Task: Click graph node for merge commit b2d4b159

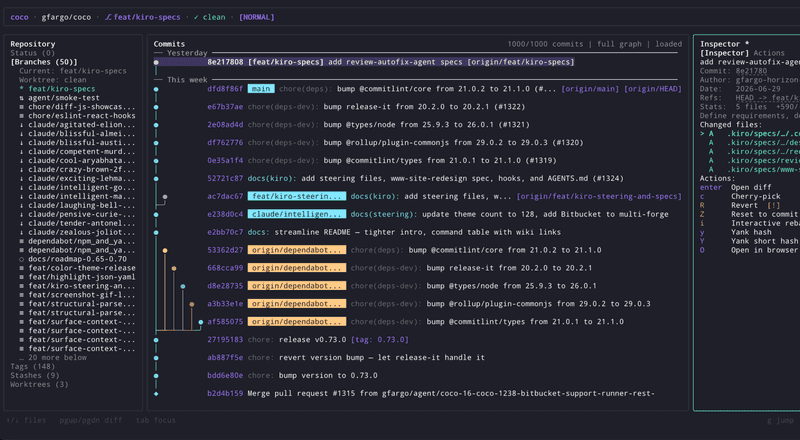Action: (156, 394)
